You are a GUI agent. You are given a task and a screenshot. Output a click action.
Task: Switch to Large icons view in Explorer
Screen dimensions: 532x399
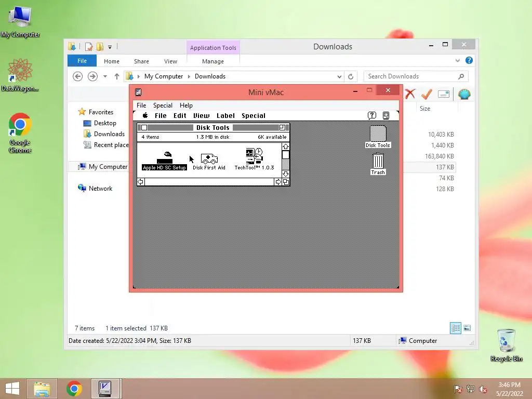467,328
